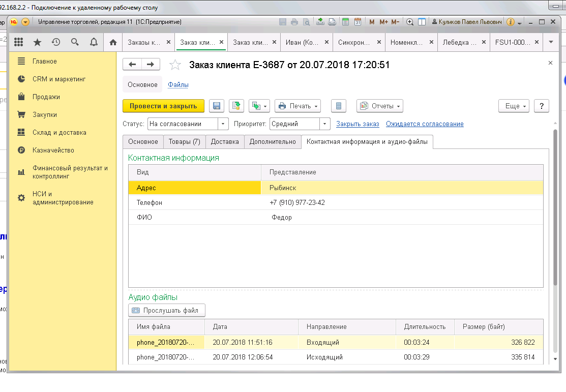Screen dimensions: 566x392
Task: Switch to the Доставка tab
Action: click(x=225, y=142)
